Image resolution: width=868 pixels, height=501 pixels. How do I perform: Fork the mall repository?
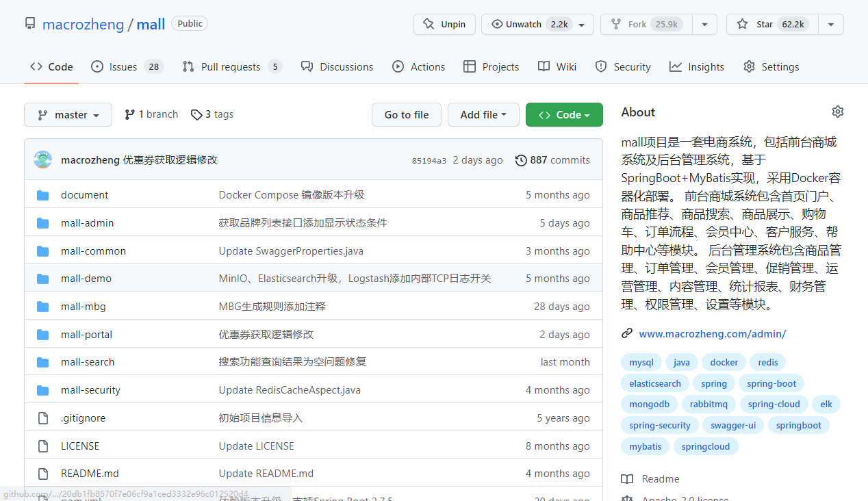[x=646, y=24]
